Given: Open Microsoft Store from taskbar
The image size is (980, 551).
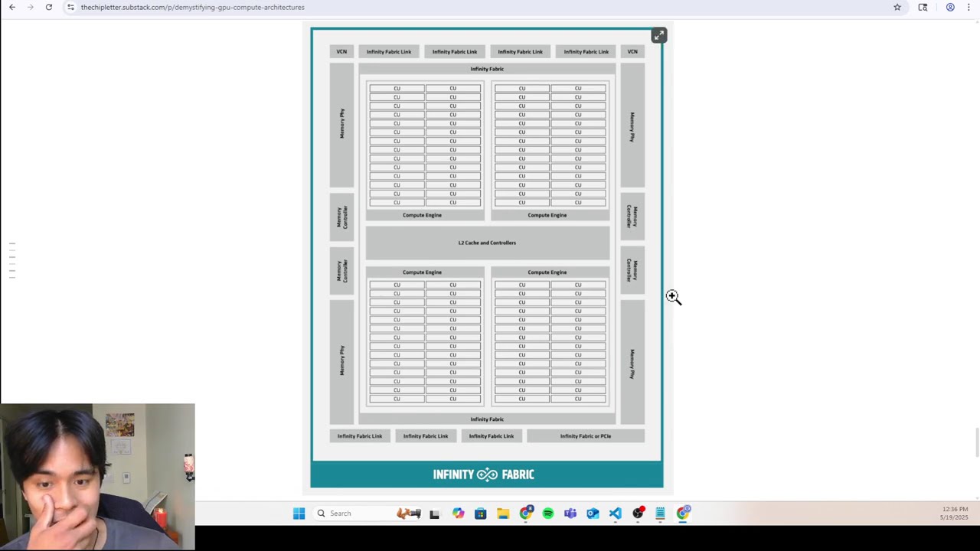Looking at the screenshot, I should coord(480,514).
